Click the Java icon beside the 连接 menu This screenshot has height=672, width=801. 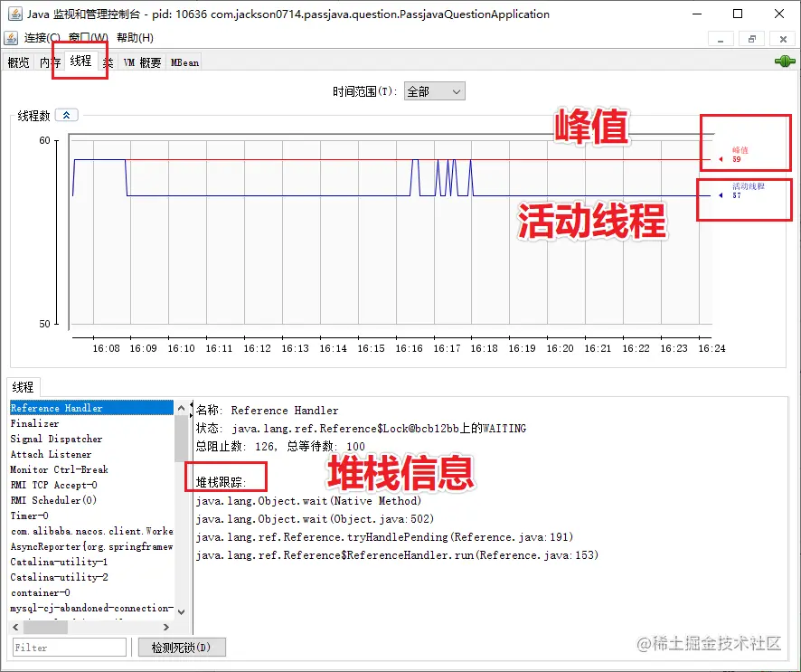point(11,38)
